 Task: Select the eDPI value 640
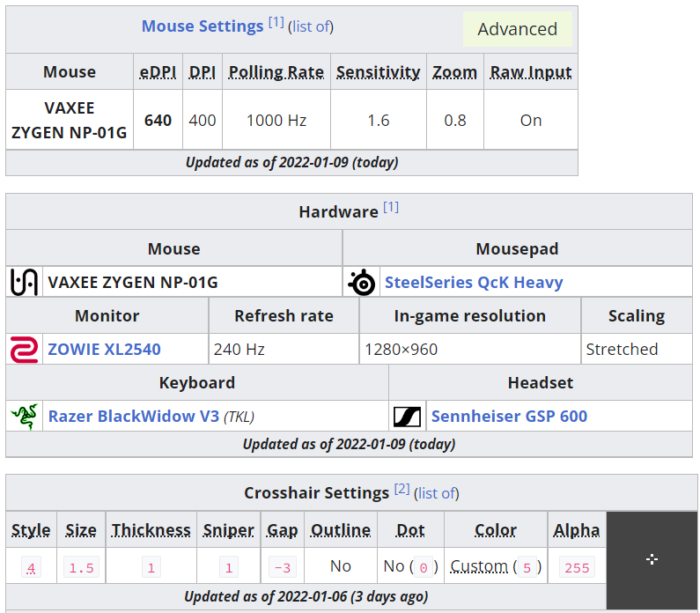pyautogui.click(x=158, y=120)
